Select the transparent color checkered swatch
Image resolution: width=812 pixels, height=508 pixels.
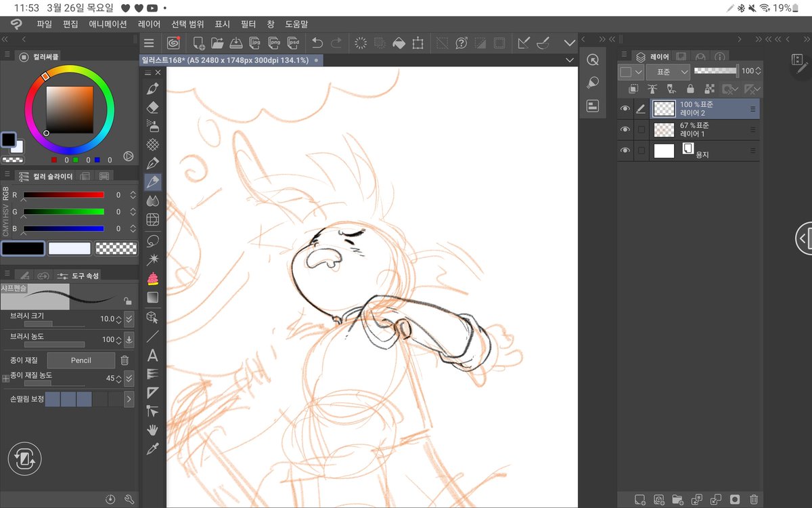(116, 249)
